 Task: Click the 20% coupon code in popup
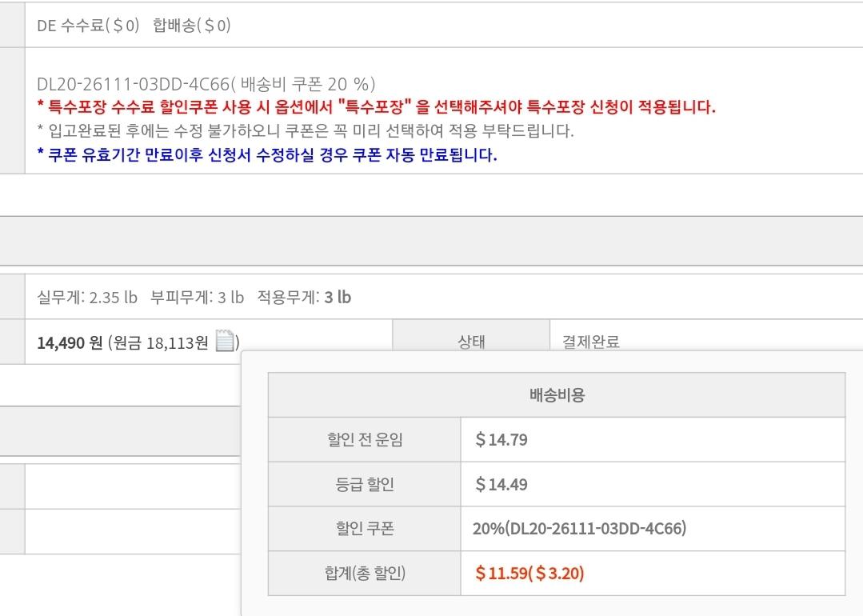coord(579,529)
